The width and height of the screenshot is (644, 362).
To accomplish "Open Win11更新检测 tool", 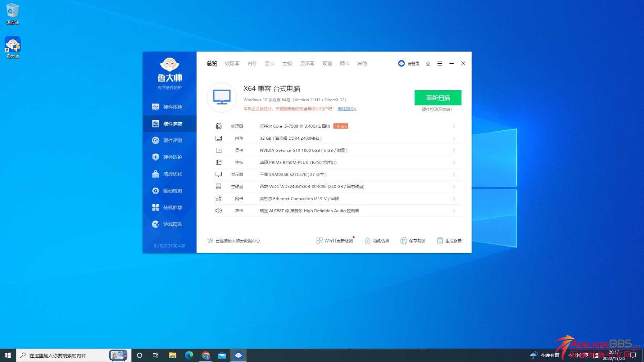I will [335, 241].
